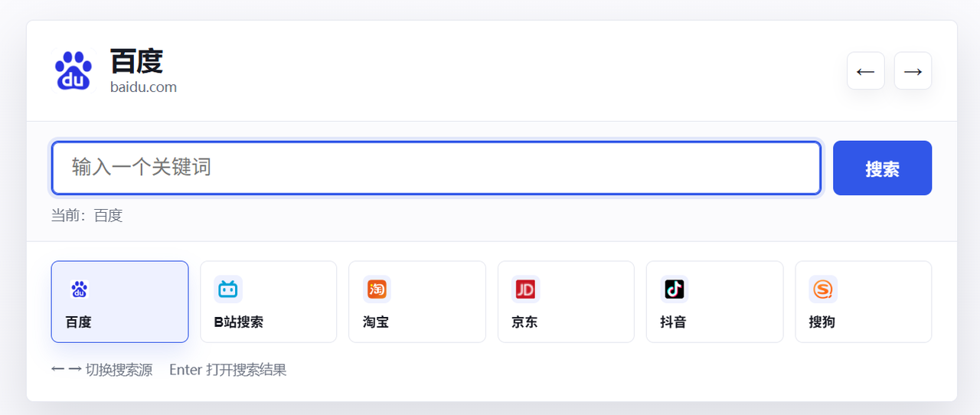Click the 当前：百度 status label
The width and height of the screenshot is (980, 415).
pyautogui.click(x=87, y=216)
